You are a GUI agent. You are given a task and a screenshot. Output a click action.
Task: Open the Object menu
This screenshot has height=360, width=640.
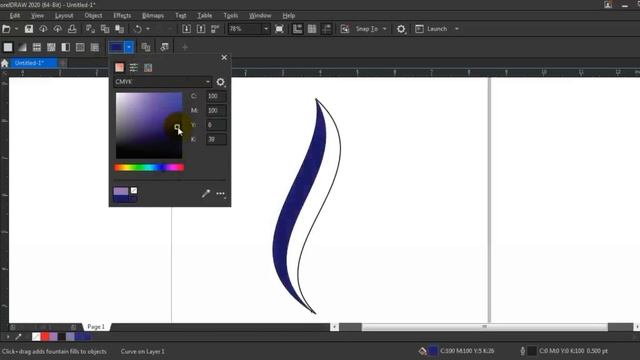[x=93, y=16]
